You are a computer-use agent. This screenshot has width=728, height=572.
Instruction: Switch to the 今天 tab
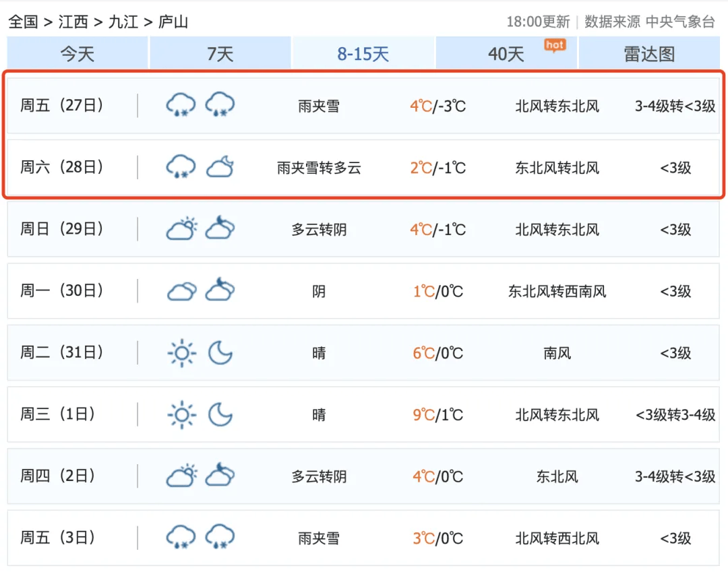(78, 54)
